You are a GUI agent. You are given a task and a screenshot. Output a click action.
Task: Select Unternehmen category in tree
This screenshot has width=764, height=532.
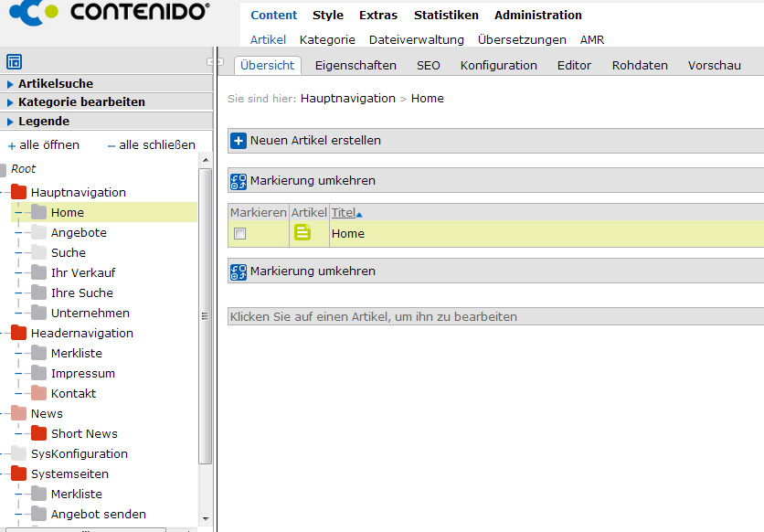[90, 313]
